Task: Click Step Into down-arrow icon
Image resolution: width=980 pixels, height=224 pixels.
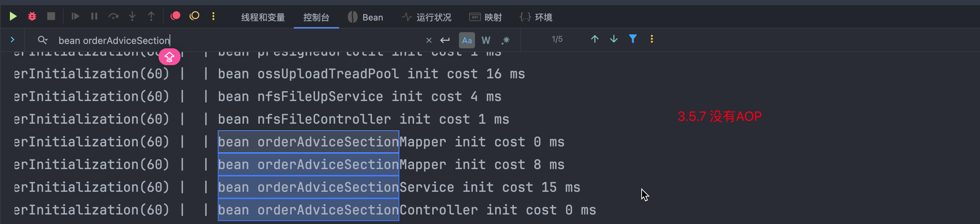Action: coord(132,16)
